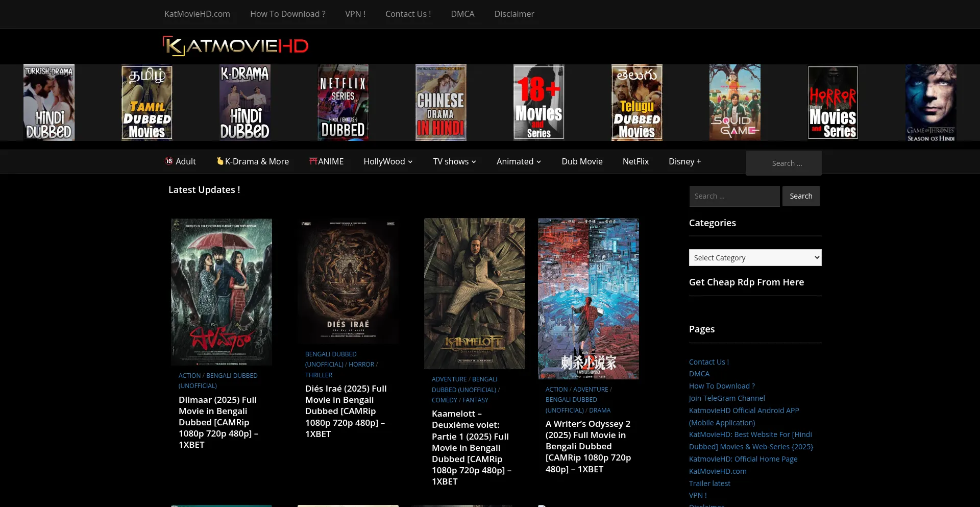Open the Select Category dropdown
The height and width of the screenshot is (507, 980).
click(755, 258)
